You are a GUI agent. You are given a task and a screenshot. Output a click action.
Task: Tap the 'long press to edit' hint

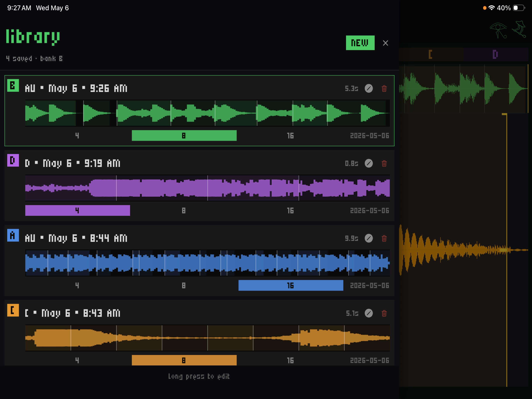tap(199, 376)
